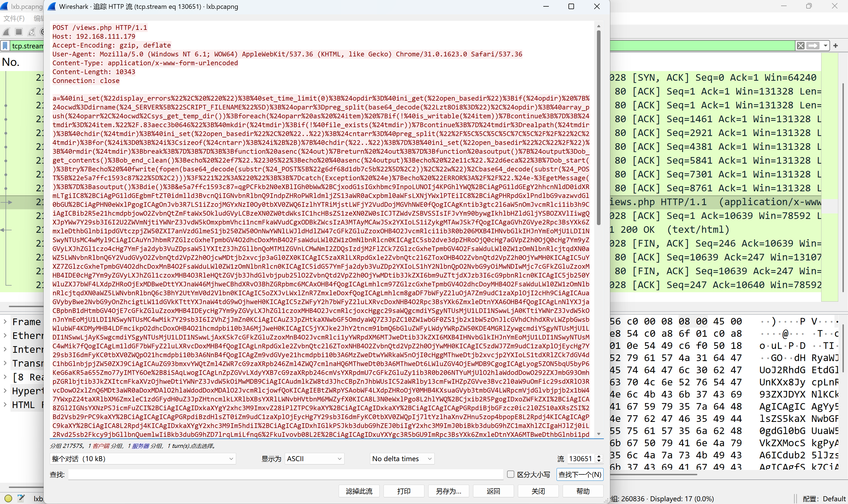The width and height of the screenshot is (848, 504).
Task: Click the 查找 search text field
Action: 285,474
